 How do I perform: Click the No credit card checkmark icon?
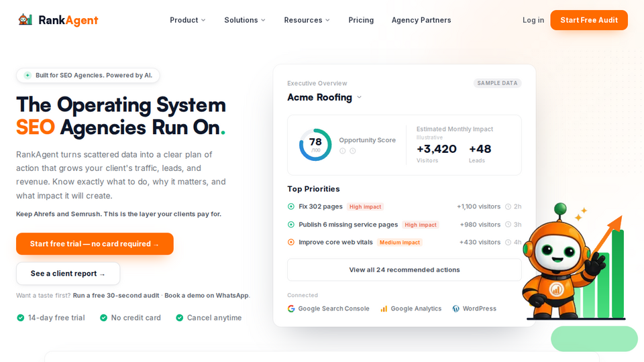(x=103, y=318)
